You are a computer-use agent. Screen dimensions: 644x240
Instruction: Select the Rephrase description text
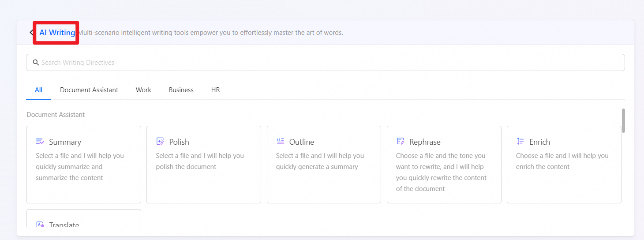[x=441, y=172]
